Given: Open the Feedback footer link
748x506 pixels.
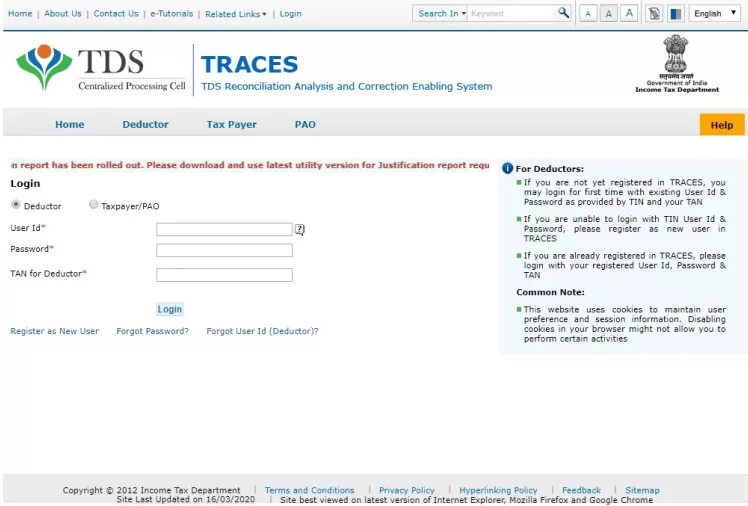Looking at the screenshot, I should (581, 490).
